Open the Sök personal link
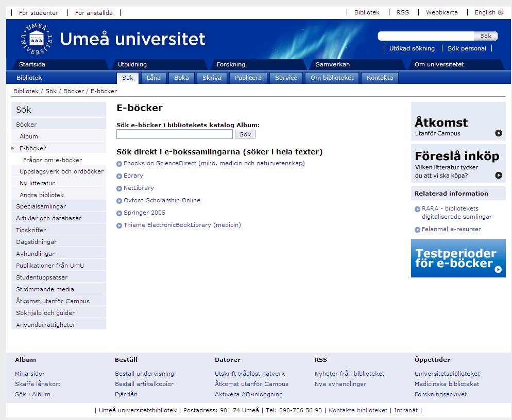This screenshot has height=420, width=512. [467, 48]
